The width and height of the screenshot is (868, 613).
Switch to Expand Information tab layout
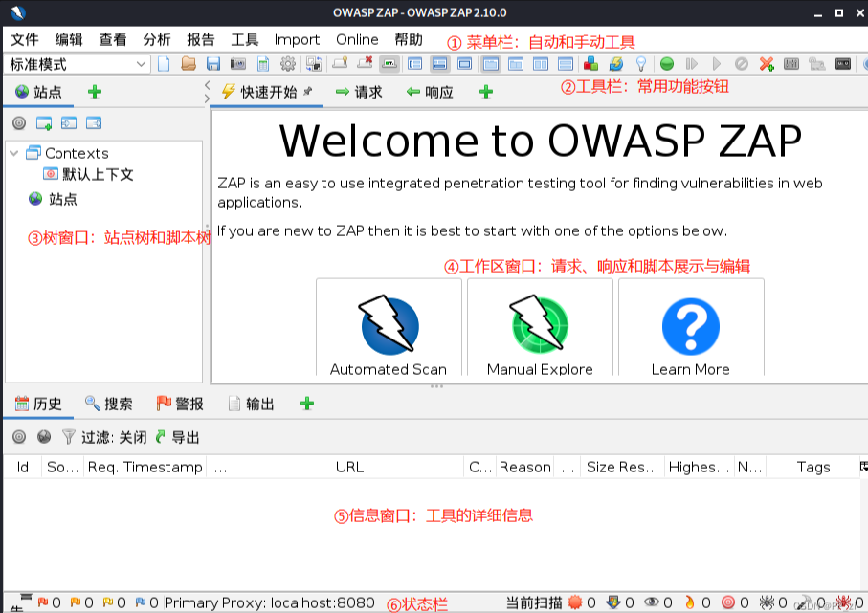coord(439,64)
